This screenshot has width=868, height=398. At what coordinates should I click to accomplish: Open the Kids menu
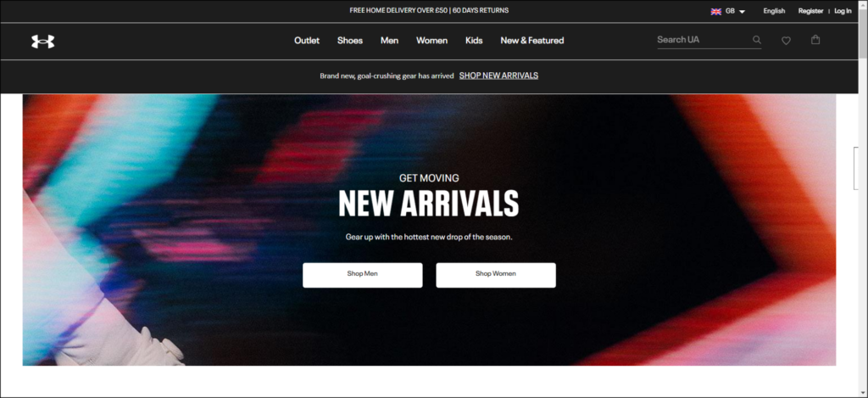point(474,41)
